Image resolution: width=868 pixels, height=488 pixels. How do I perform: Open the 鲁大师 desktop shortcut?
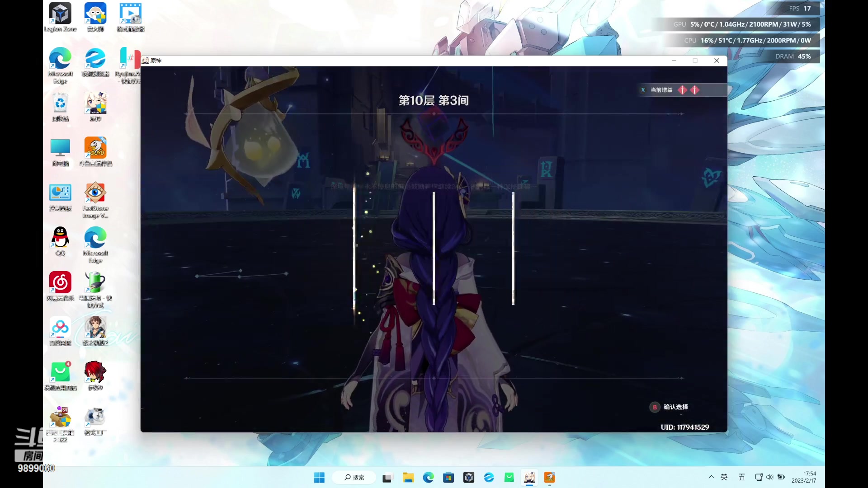pyautogui.click(x=95, y=17)
